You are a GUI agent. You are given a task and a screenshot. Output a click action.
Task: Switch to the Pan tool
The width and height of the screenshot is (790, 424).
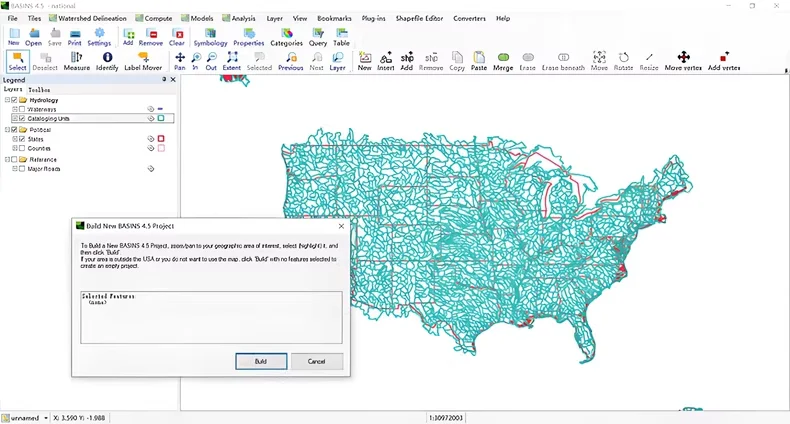(180, 61)
